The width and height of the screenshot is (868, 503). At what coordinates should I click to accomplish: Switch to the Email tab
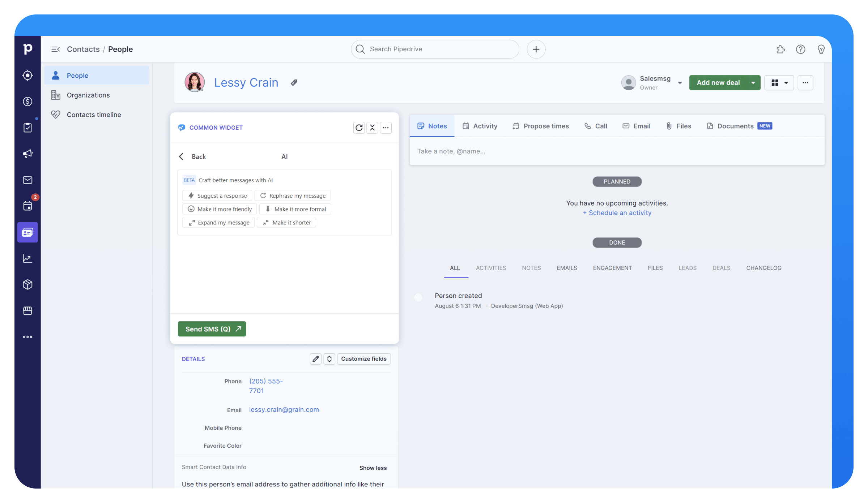pyautogui.click(x=636, y=126)
